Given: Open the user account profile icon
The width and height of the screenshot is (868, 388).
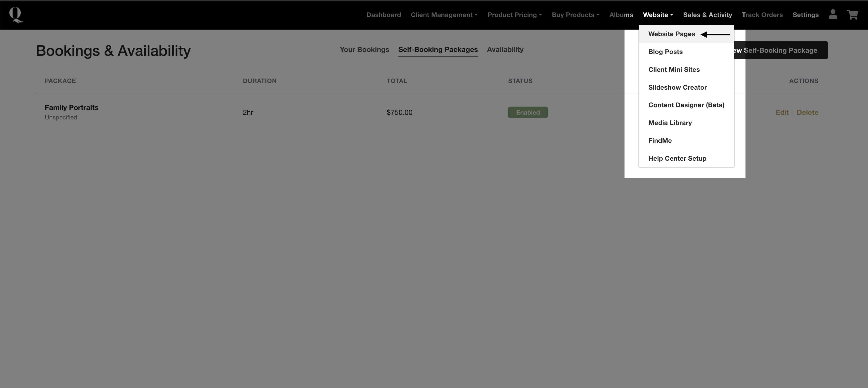Looking at the screenshot, I should click(833, 15).
